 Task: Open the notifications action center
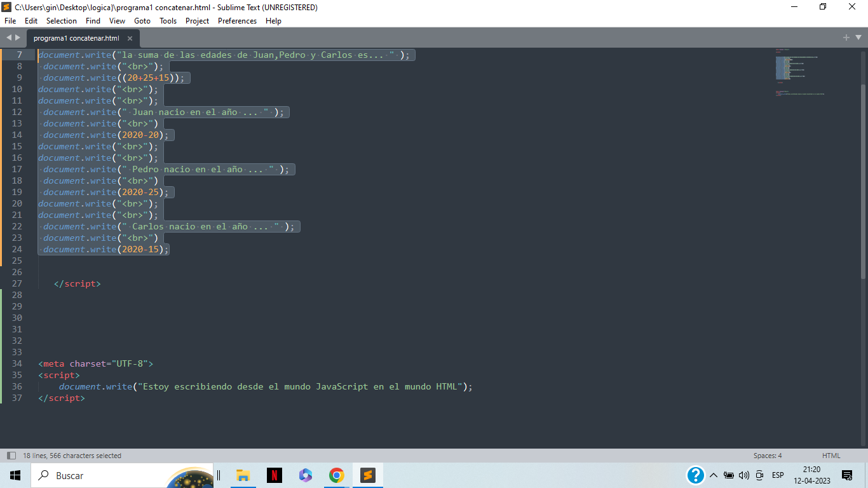click(x=847, y=475)
